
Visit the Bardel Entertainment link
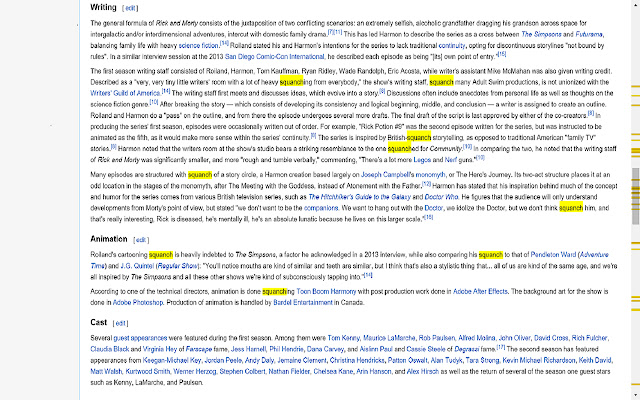[303, 303]
